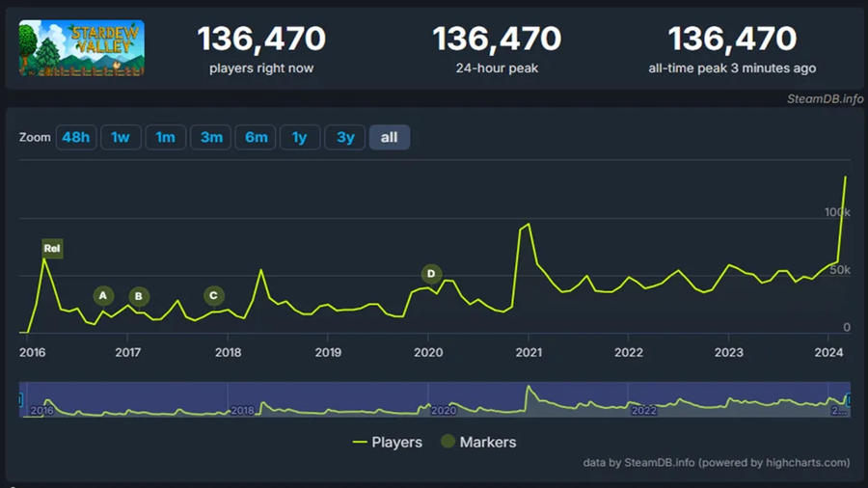Click the 2024 x-axis year label
This screenshot has width=868, height=488.
[828, 352]
